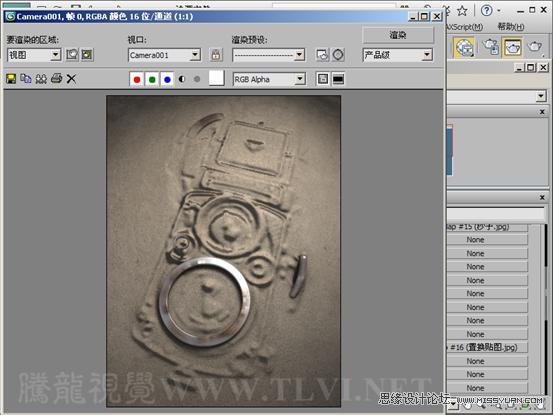The width and height of the screenshot is (553, 415).
Task: Print the rendered image
Action: (x=56, y=78)
